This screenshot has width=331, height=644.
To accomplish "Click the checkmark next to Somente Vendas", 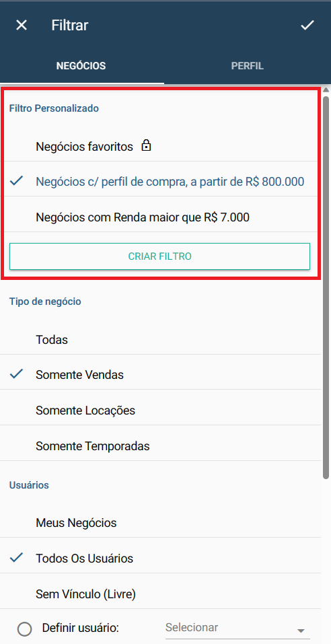I will coord(16,373).
